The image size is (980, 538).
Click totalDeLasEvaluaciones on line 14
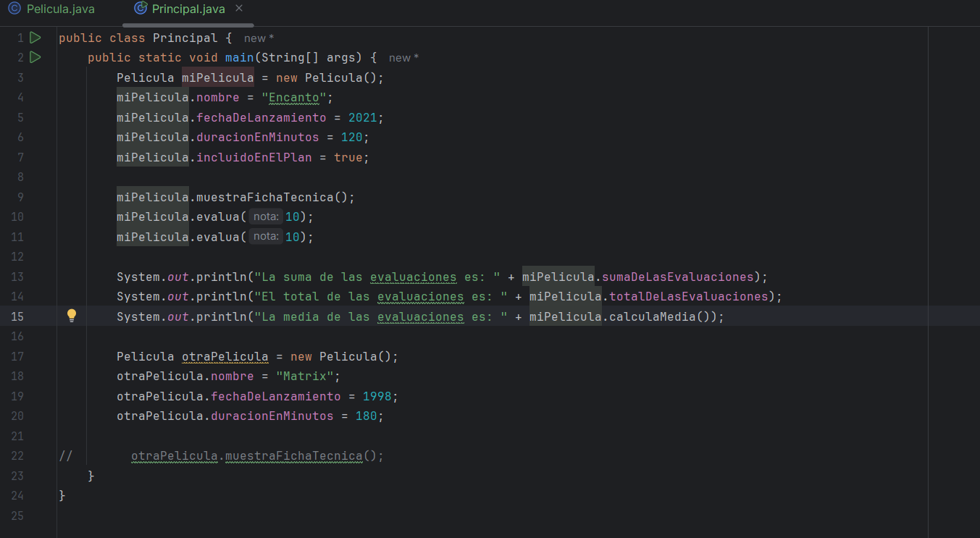pos(688,296)
